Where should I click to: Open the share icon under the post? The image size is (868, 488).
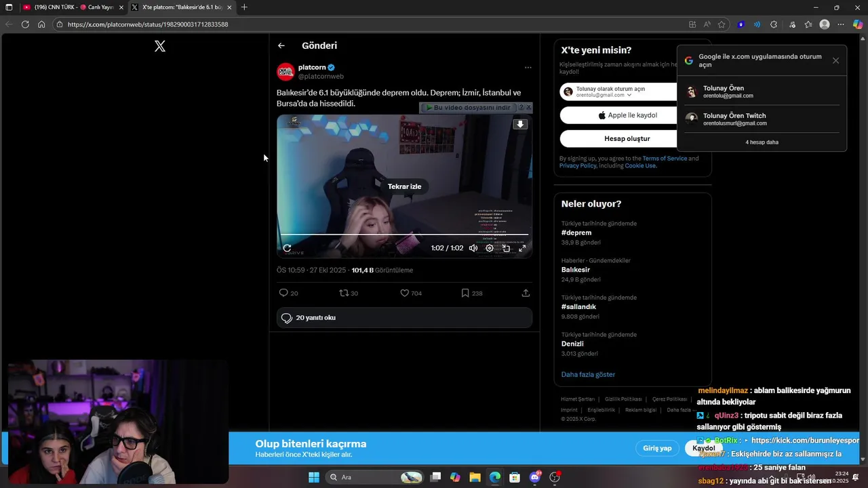click(x=526, y=293)
